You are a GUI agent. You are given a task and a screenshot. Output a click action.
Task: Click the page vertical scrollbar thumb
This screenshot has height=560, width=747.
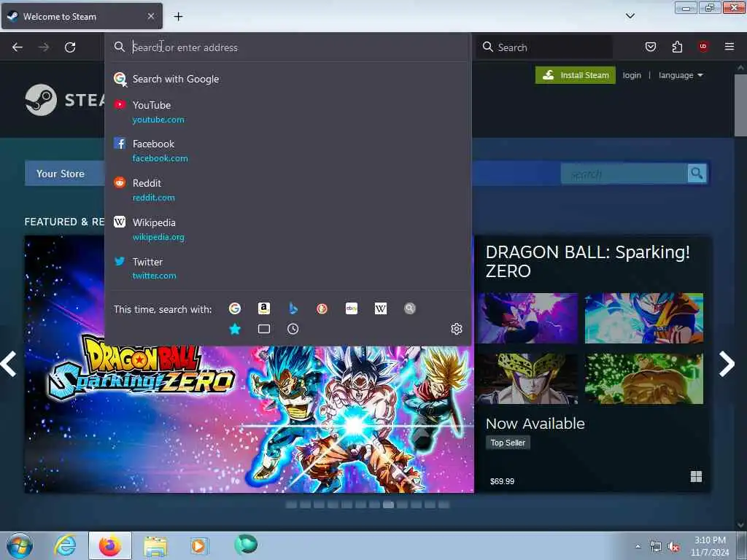[x=740, y=105]
